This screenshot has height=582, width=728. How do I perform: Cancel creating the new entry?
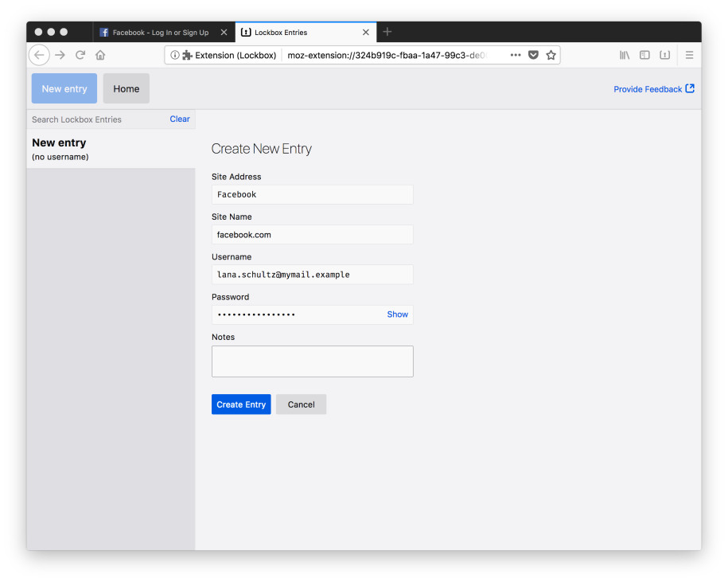[x=301, y=404]
